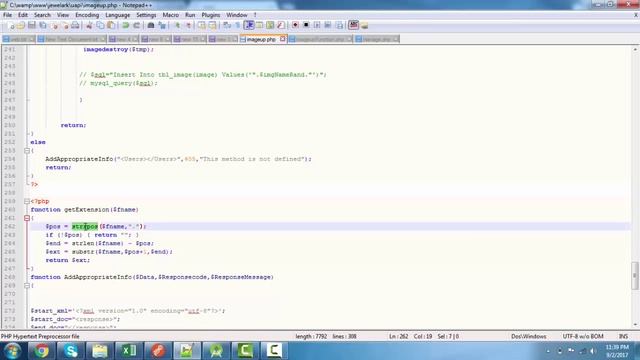Open Skype from the taskbar
Image resolution: width=640 pixels, height=360 pixels.
[x=71, y=351]
